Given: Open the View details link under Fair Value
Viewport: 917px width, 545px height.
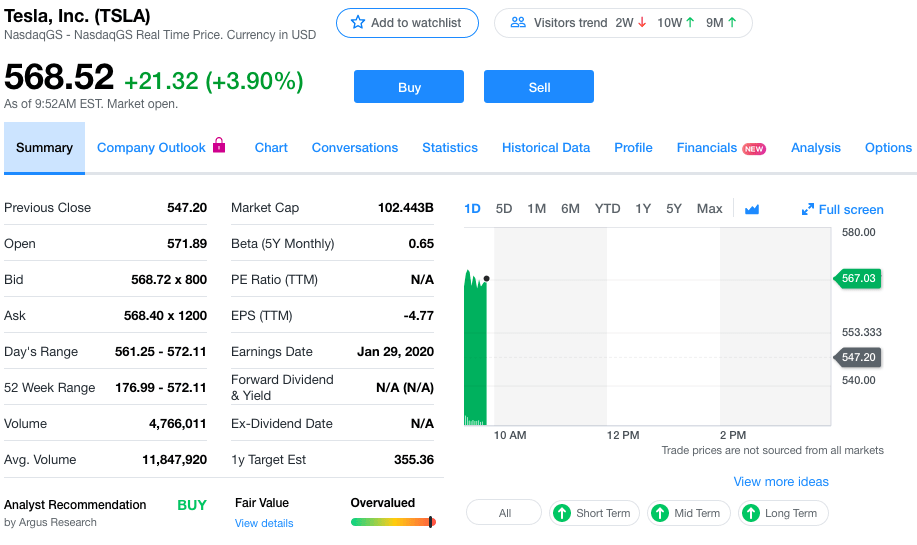Looking at the screenshot, I should tap(264, 523).
